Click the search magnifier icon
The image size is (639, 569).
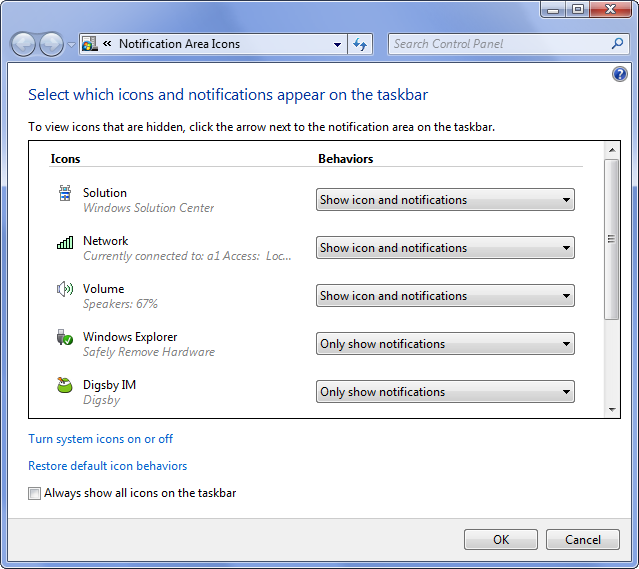coord(617,44)
